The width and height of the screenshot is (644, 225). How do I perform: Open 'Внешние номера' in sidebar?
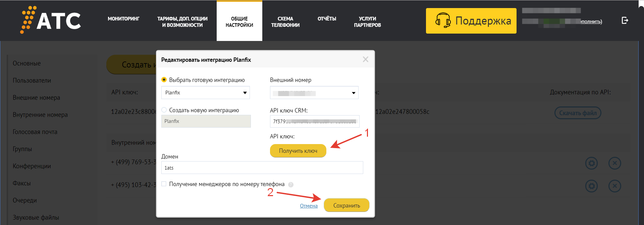pos(37,98)
